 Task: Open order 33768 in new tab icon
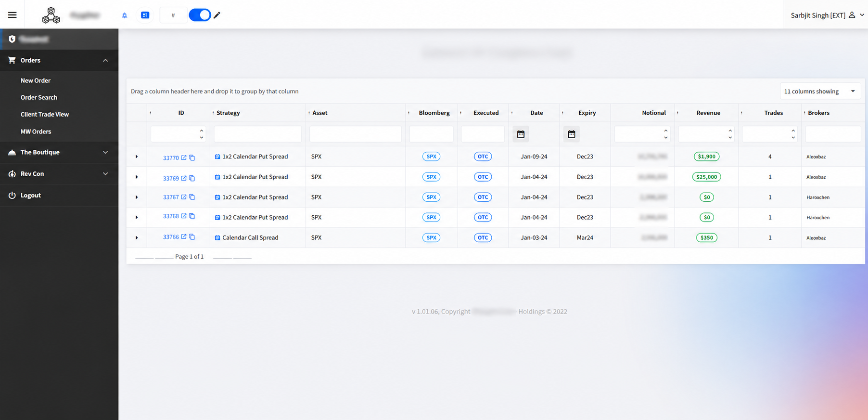pos(184,216)
